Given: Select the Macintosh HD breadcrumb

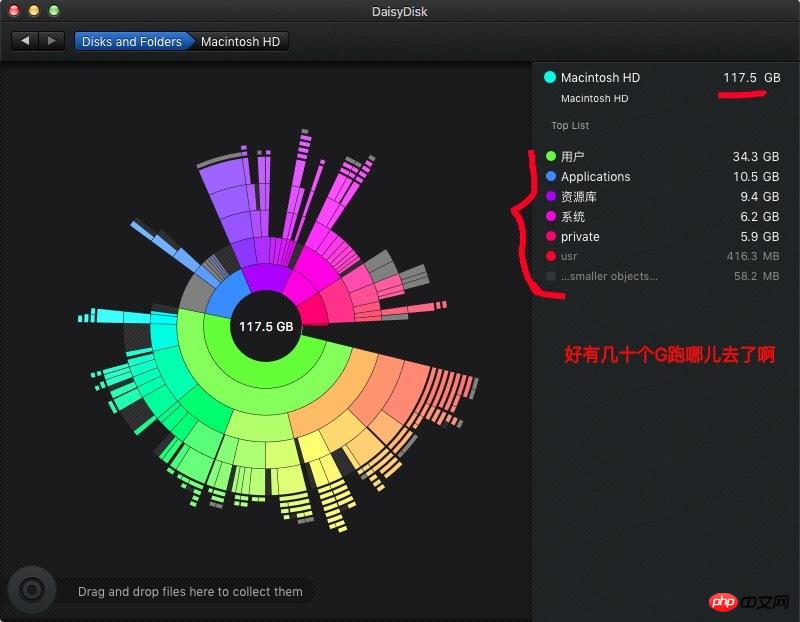Looking at the screenshot, I should point(240,41).
